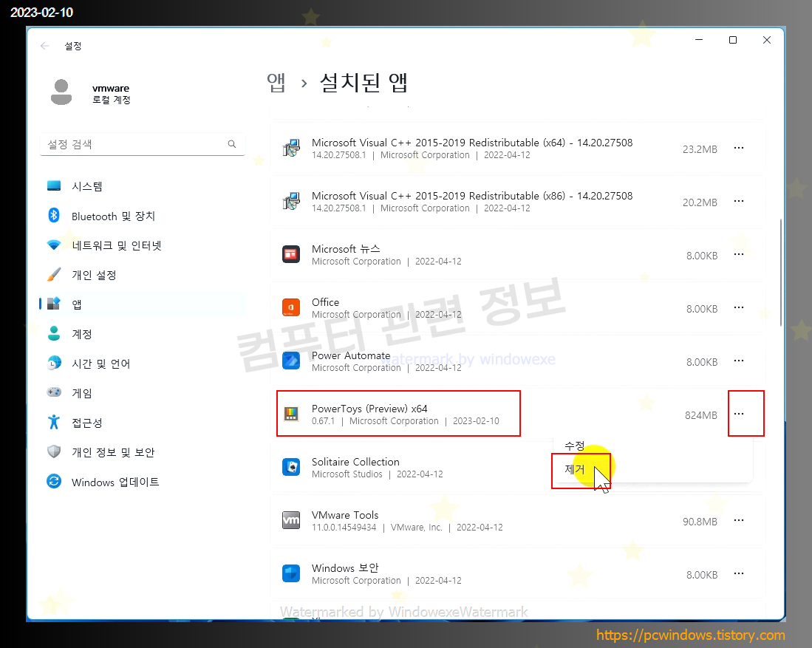Open the 시스템 settings icon
The height and width of the screenshot is (648, 812).
(54, 186)
